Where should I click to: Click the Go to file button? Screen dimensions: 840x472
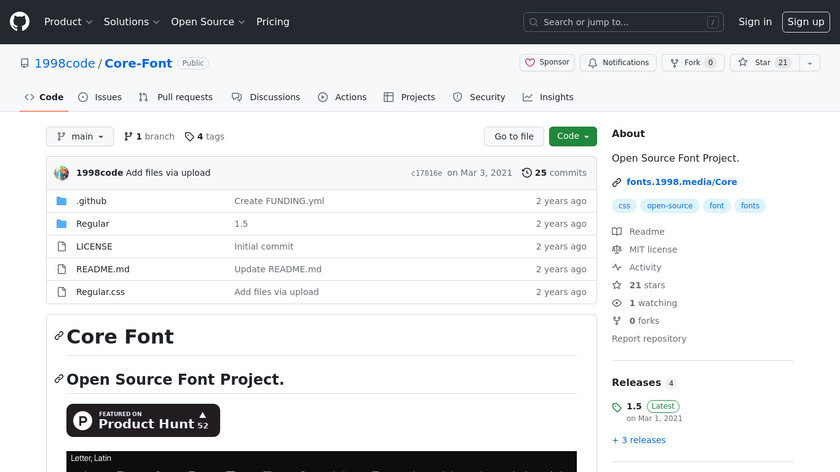514,137
